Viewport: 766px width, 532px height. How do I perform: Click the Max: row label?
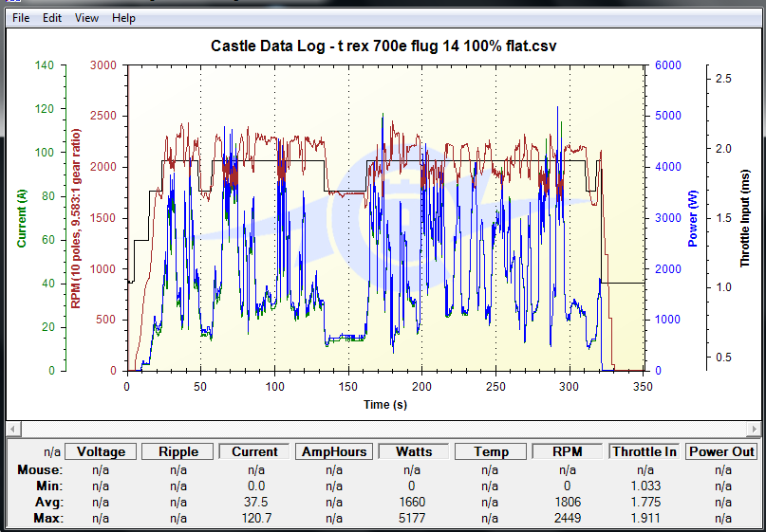click(48, 518)
